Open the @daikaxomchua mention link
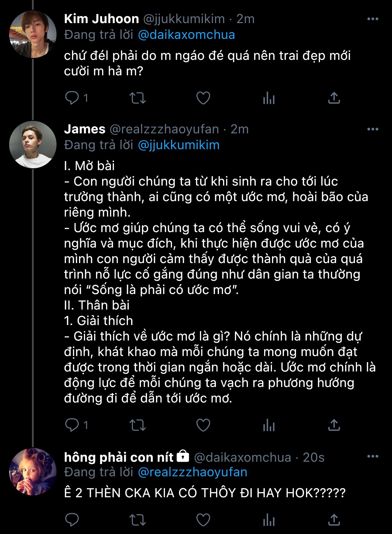Image resolution: width=392 pixels, height=534 pixels. click(186, 35)
